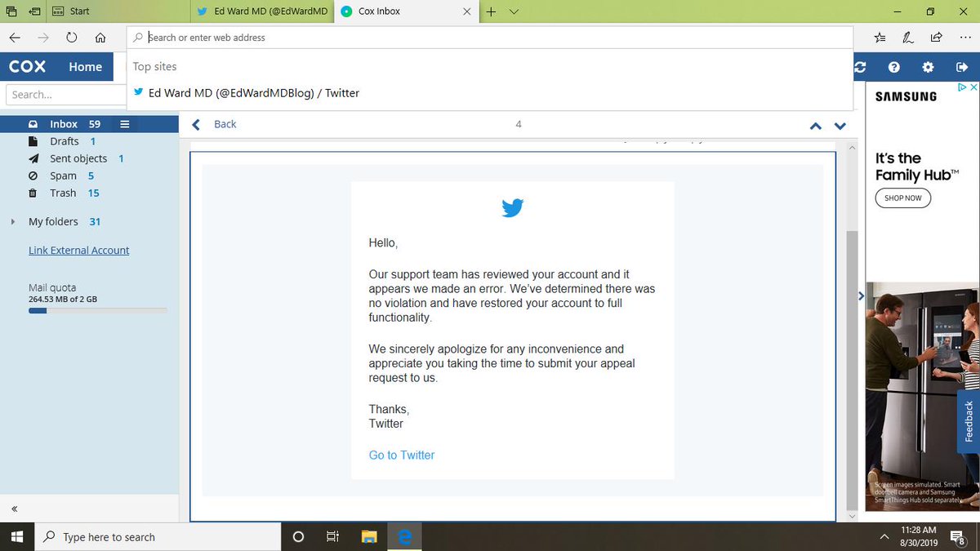Open Edge Settings and more menu
Viewport: 980px width, 551px height.
(965, 38)
